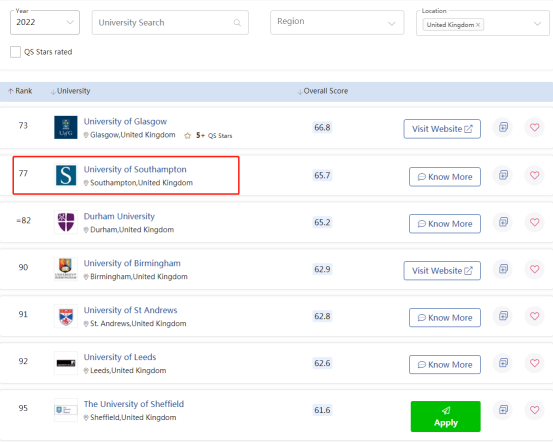The width and height of the screenshot is (553, 442).
Task: Click University of Birmingham logo
Action: (x=66, y=269)
